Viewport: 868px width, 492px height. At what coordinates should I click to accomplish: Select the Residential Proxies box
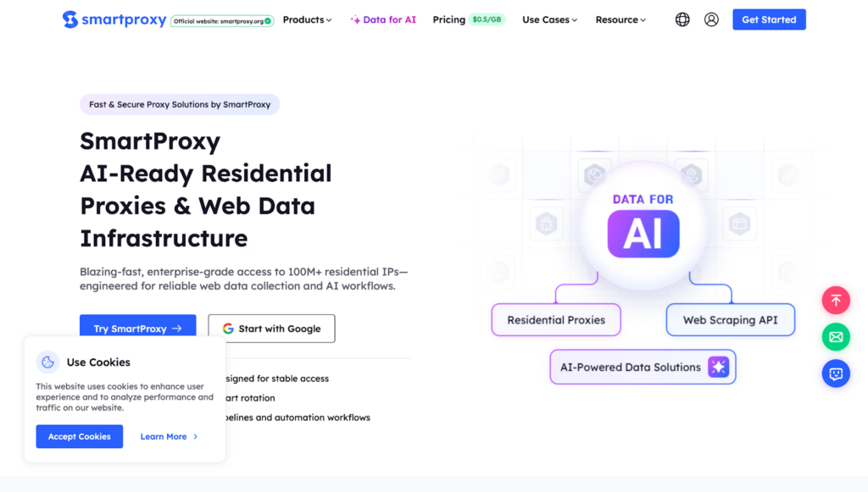click(x=556, y=320)
